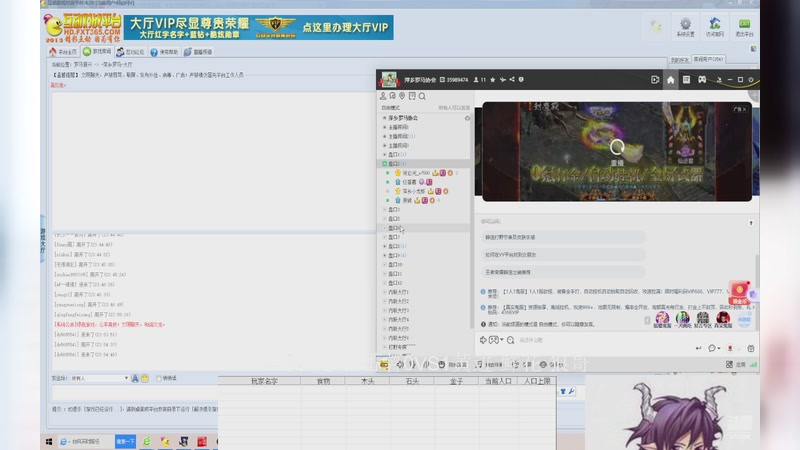The image size is (800, 450).
Task: Click the location pin icon above channel list
Action: coord(402,96)
